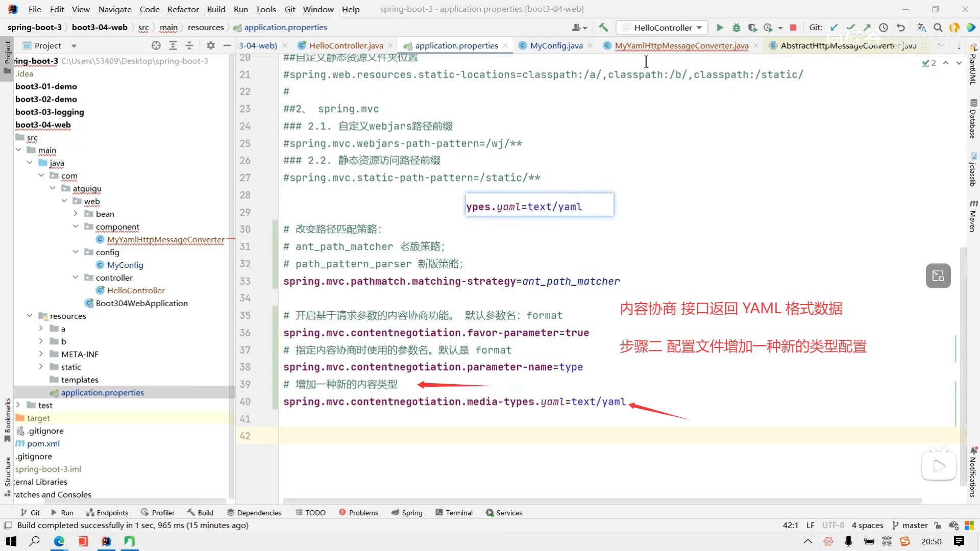Click the Git update project arrow
The height and width of the screenshot is (551, 980).
pos(834,28)
